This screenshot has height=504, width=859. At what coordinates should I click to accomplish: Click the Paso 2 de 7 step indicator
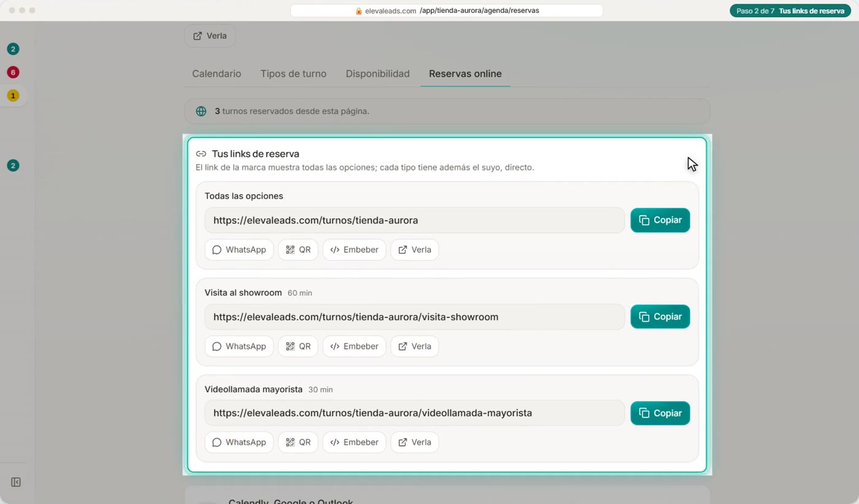pos(790,11)
